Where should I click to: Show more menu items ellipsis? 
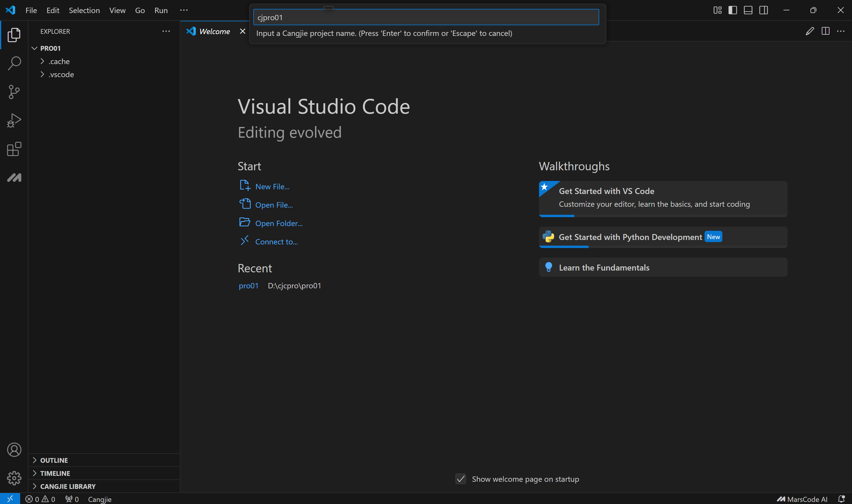coord(184,10)
